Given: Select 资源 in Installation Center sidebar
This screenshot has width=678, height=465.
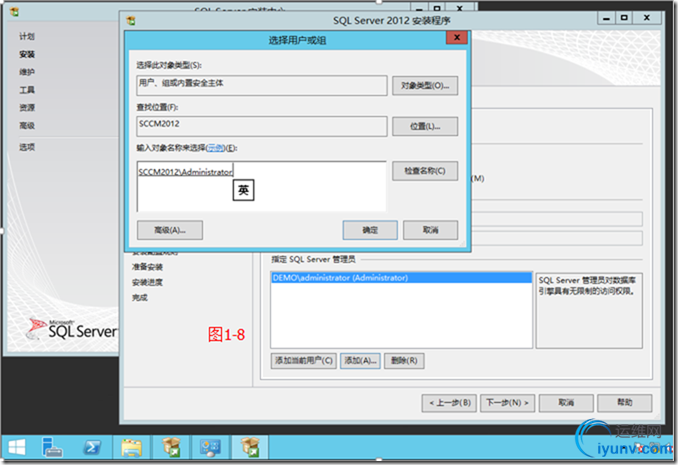Looking at the screenshot, I should coord(27,107).
